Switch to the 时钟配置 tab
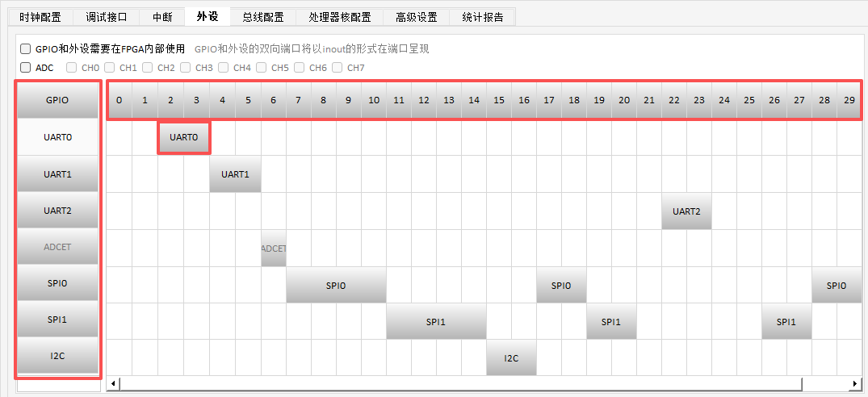The width and height of the screenshot is (868, 397). (40, 17)
